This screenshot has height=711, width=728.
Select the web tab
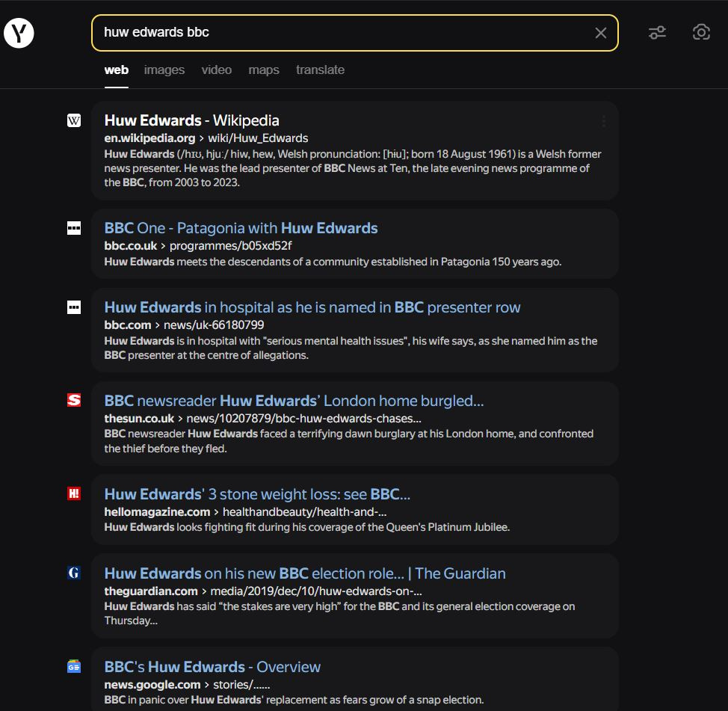117,70
